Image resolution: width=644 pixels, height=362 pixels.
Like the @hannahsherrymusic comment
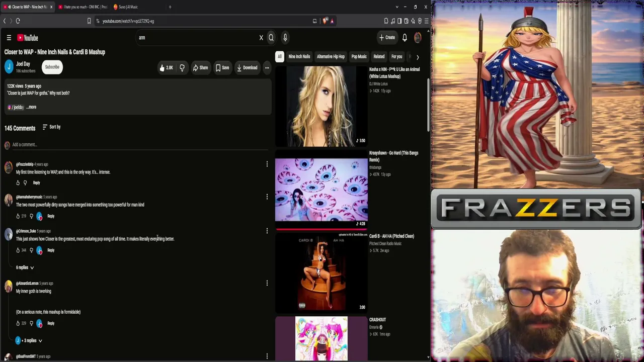18,216
